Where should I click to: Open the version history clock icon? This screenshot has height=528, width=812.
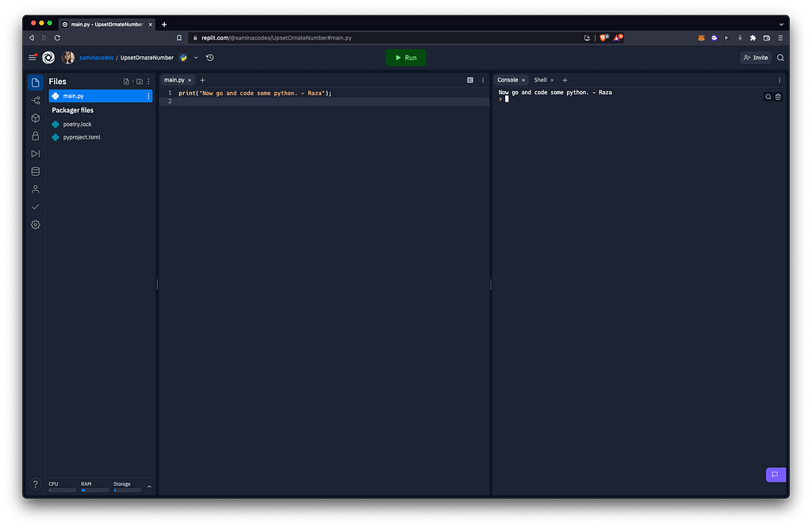[x=209, y=57]
